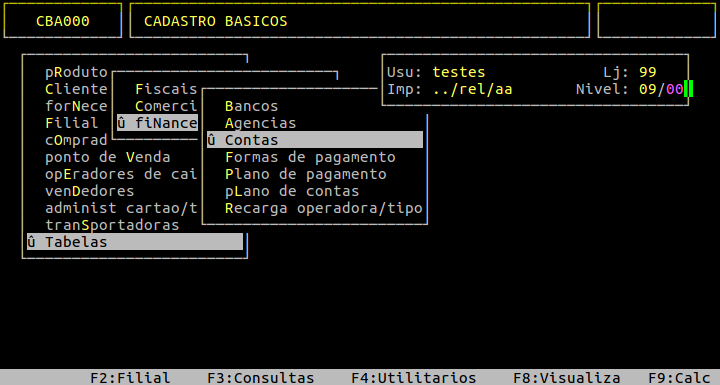Open Formas de pagamento
Viewport: 720px width, 385px height.
pos(310,157)
